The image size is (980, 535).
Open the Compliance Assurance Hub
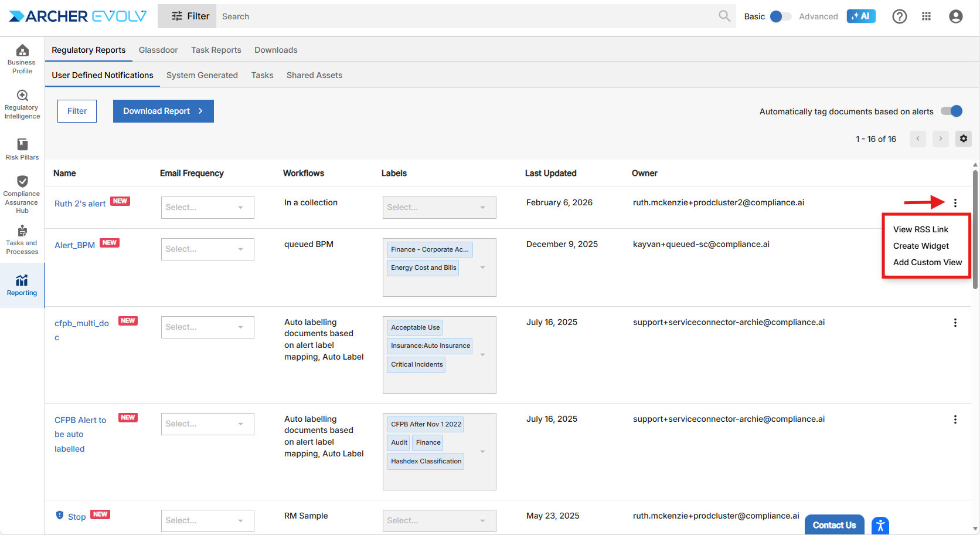[x=22, y=194]
